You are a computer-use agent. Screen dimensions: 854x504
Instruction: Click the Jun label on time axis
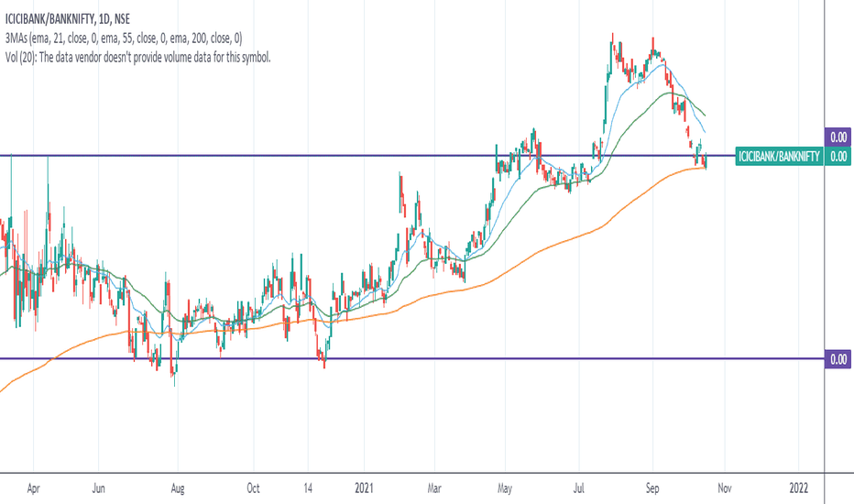click(x=99, y=488)
